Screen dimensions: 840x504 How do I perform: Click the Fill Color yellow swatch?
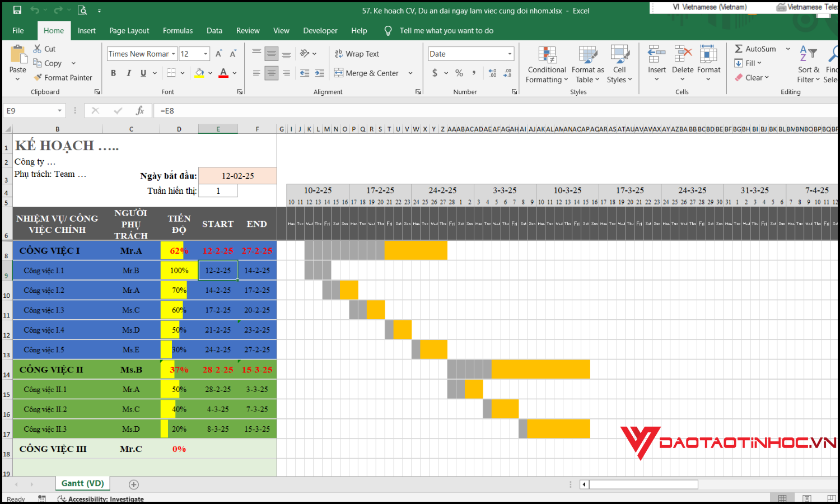[x=199, y=73]
